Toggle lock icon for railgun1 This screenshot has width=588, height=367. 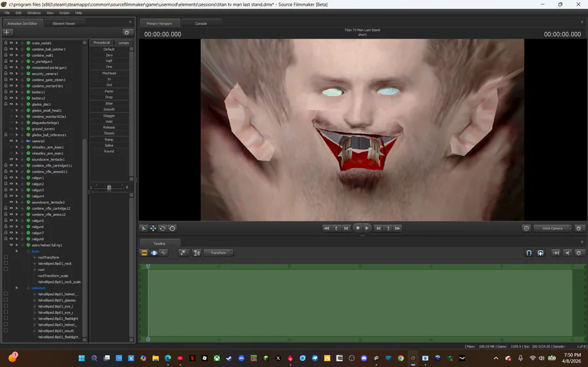(x=6, y=178)
